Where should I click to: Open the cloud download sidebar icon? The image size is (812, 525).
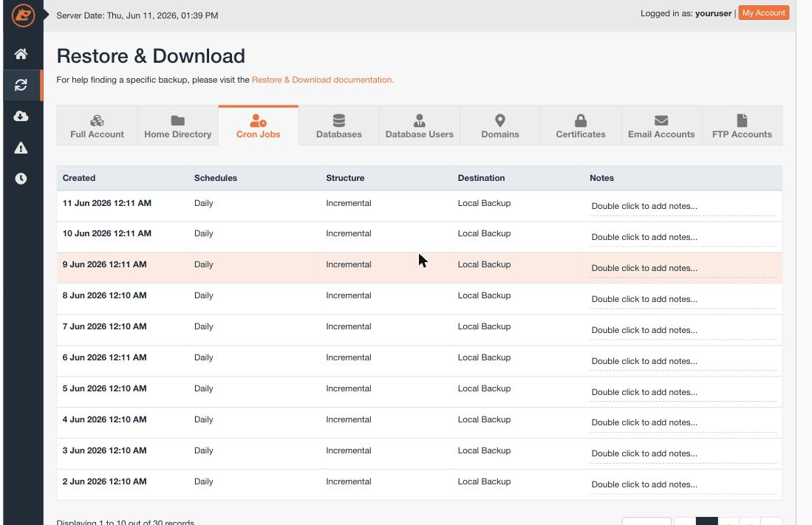coord(21,116)
